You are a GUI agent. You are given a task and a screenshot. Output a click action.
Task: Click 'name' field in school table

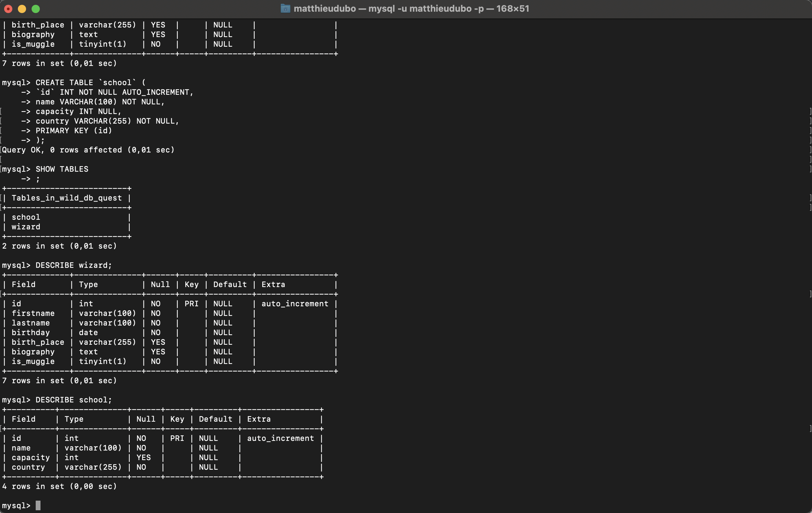tap(21, 448)
